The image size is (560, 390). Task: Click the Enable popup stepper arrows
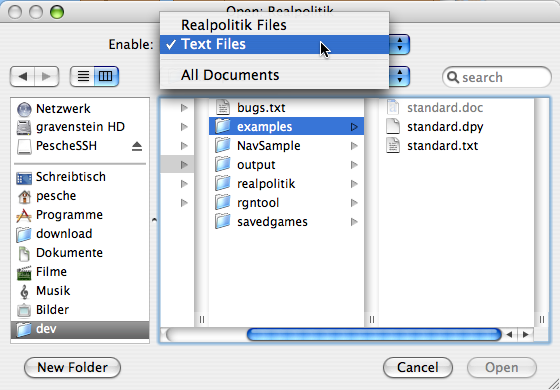[399, 44]
